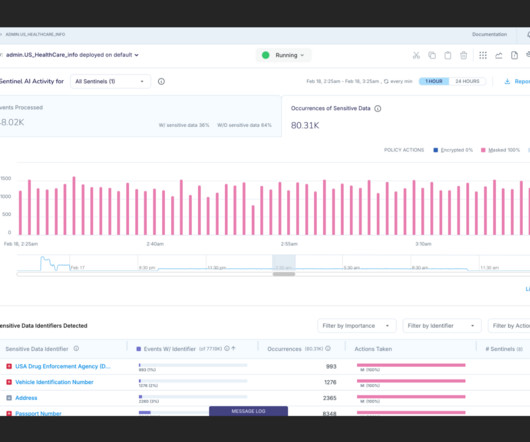530x442 pixels.
Task: Click Actions Taken column header
Action: [x=373, y=349]
